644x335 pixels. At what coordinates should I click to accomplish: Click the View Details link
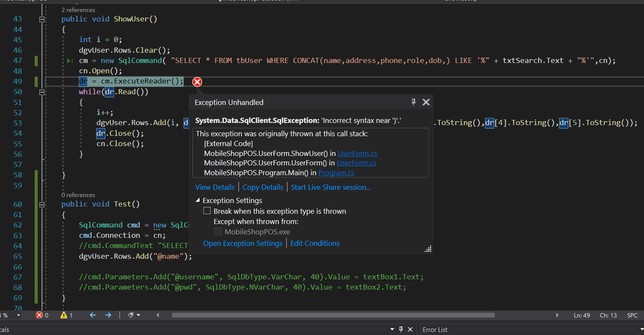tap(215, 187)
